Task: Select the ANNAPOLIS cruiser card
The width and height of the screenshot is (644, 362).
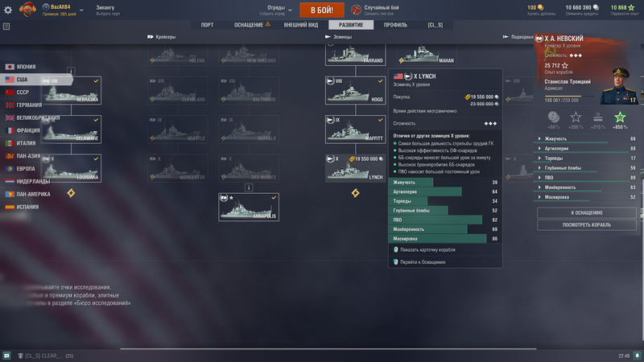Action: pyautogui.click(x=249, y=208)
